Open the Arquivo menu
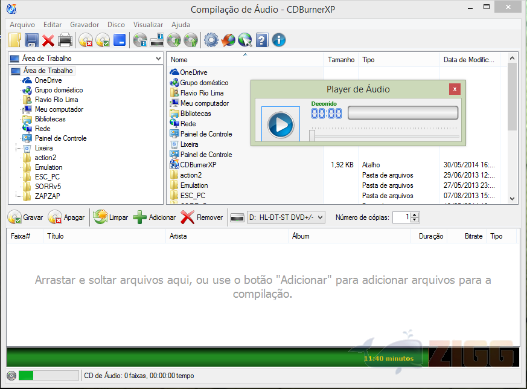The height and width of the screenshot is (389, 527). (22, 25)
